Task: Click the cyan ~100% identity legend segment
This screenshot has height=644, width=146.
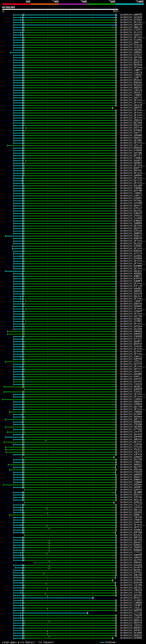Action: pos(130,4)
